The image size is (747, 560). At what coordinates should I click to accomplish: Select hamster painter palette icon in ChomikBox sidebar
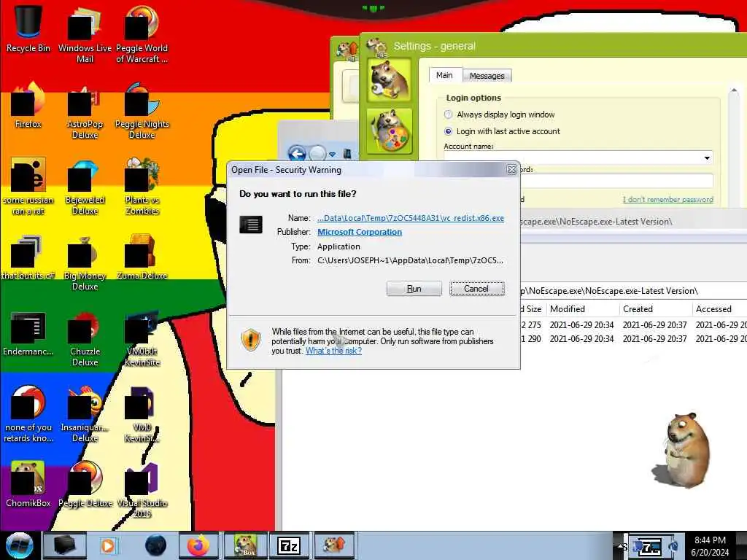(x=390, y=130)
